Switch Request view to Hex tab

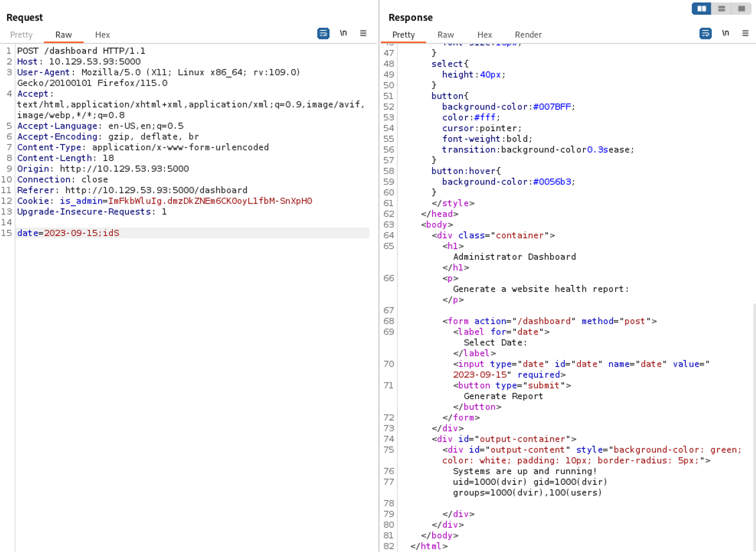point(102,35)
